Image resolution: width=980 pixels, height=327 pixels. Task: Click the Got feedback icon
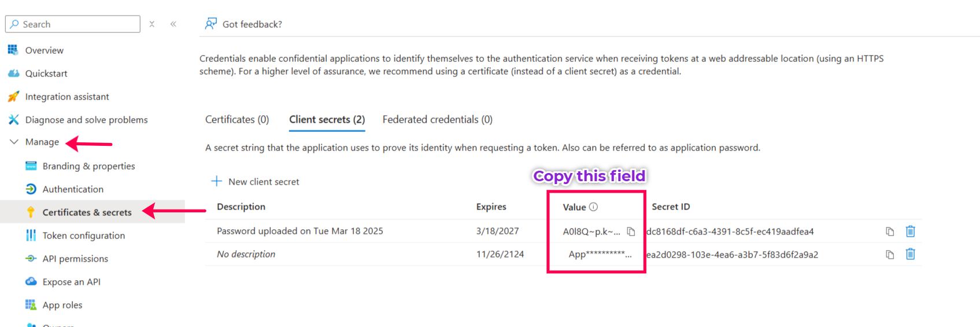pyautogui.click(x=211, y=24)
